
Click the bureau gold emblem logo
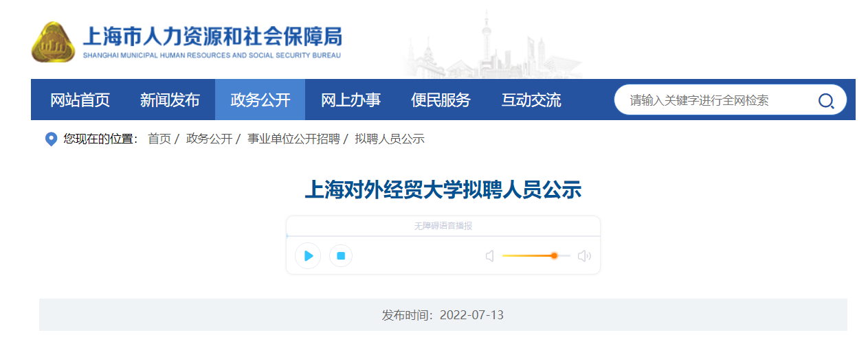(53, 42)
